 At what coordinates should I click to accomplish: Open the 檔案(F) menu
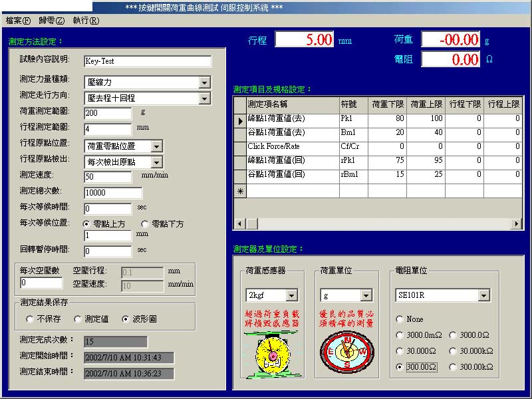point(18,21)
